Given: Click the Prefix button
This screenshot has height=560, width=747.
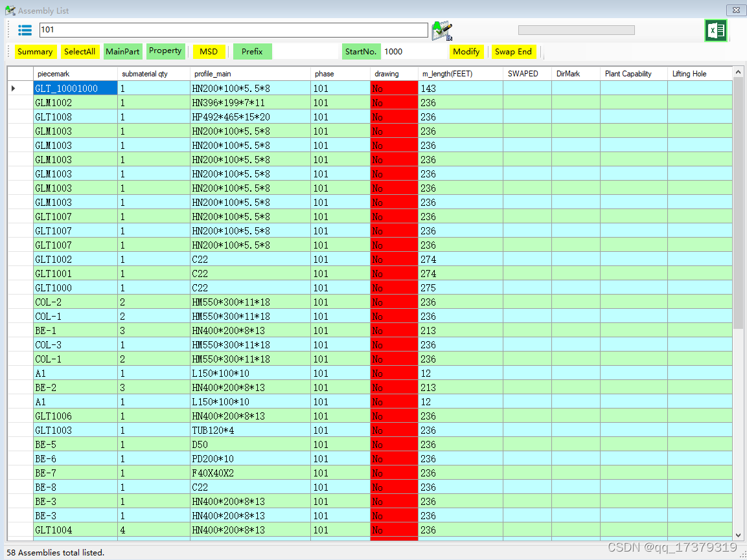Looking at the screenshot, I should [252, 51].
